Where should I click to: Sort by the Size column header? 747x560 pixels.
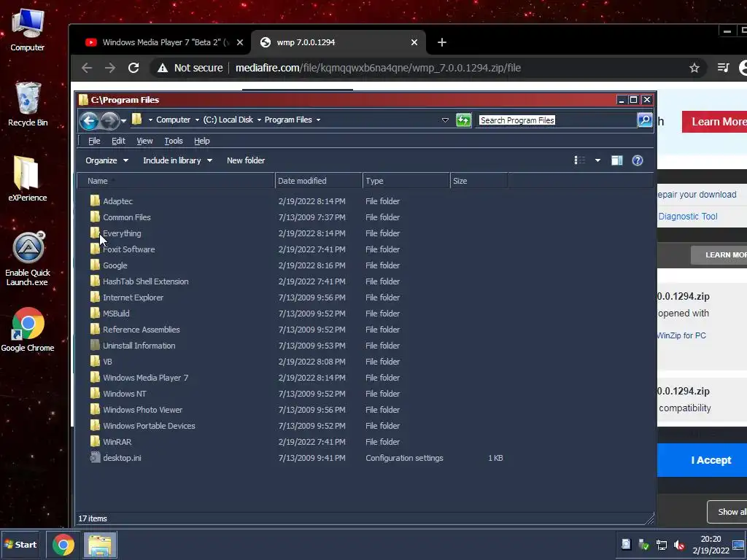click(x=479, y=181)
